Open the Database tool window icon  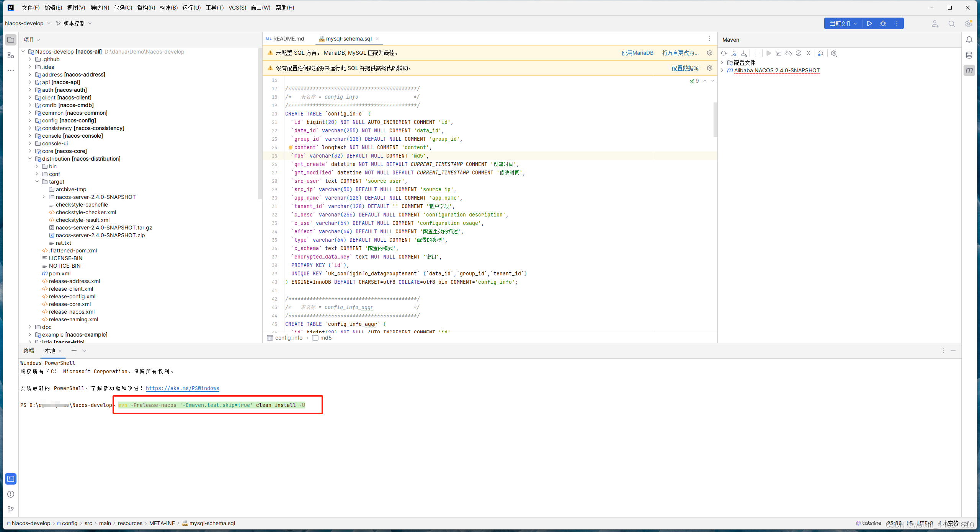pyautogui.click(x=969, y=55)
